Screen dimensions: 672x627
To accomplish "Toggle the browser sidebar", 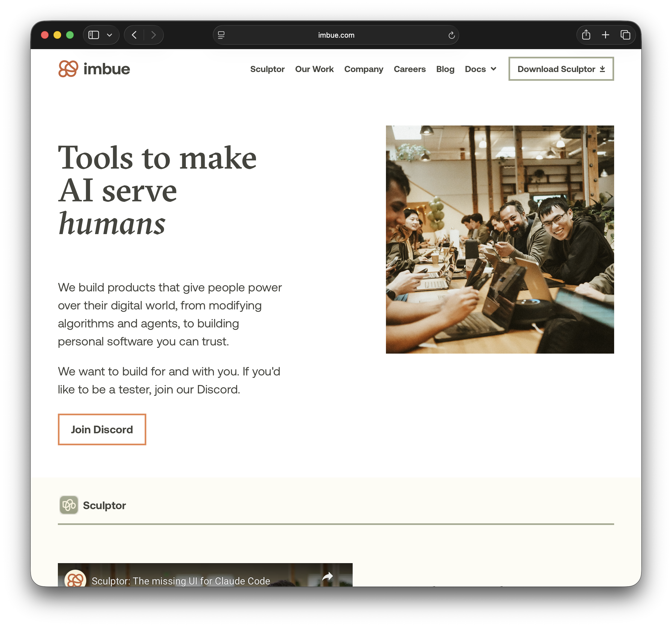I will tap(94, 35).
